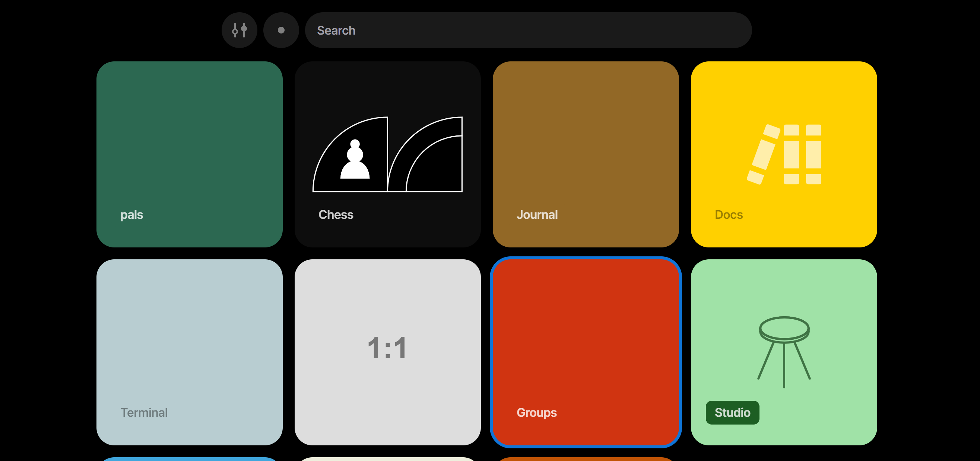The width and height of the screenshot is (980, 461).
Task: Click the 1:1 text on the gray tile
Action: (387, 348)
